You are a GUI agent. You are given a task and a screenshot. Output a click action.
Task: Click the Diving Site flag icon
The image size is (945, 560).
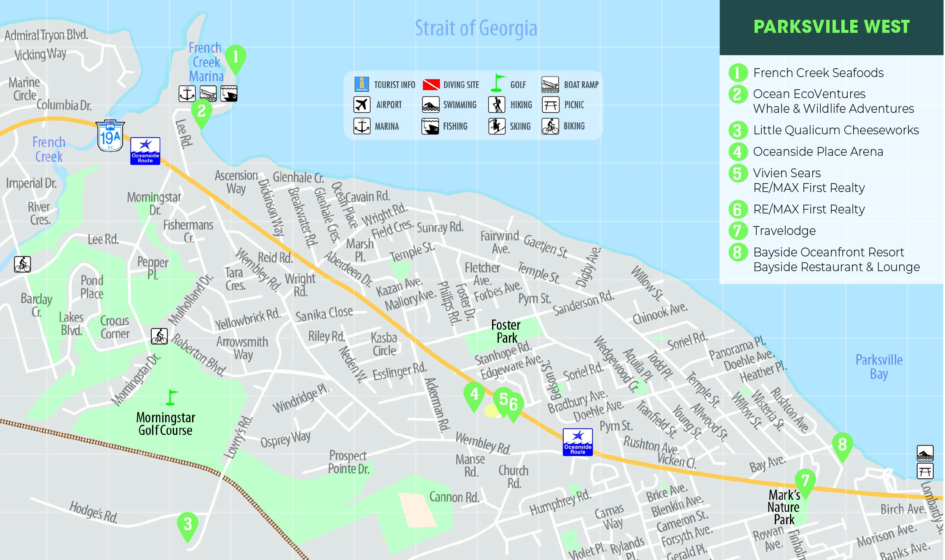(431, 85)
